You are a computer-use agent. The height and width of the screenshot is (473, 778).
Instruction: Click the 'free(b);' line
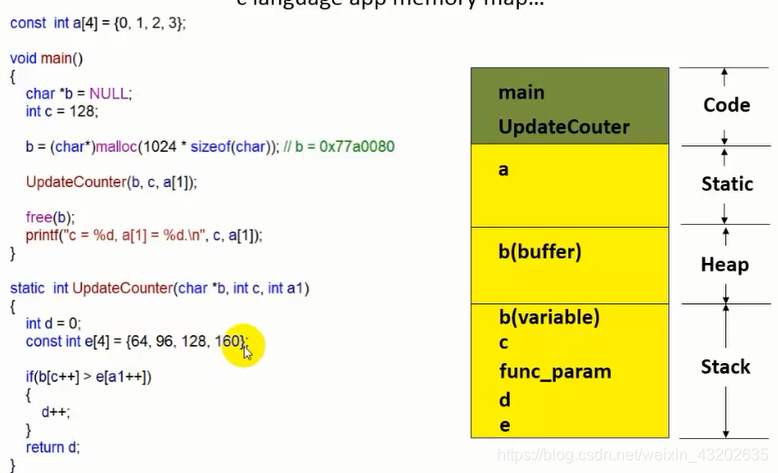point(50,217)
